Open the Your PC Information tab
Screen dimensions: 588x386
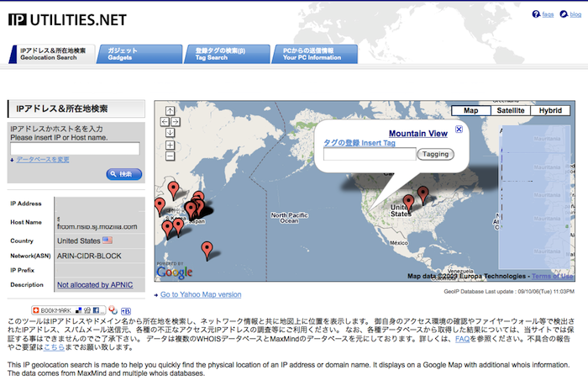tap(314, 54)
